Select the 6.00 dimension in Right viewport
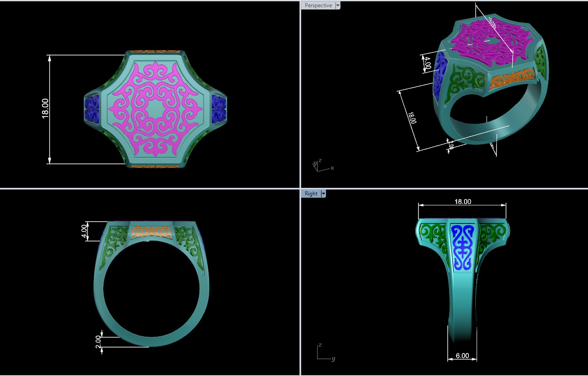The height and width of the screenshot is (376, 588). pos(462,356)
